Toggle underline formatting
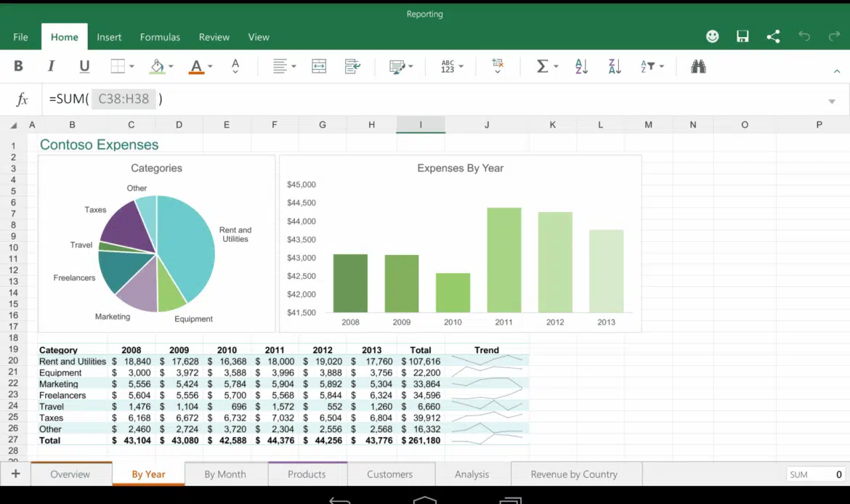Image resolution: width=850 pixels, height=504 pixels. (84, 67)
